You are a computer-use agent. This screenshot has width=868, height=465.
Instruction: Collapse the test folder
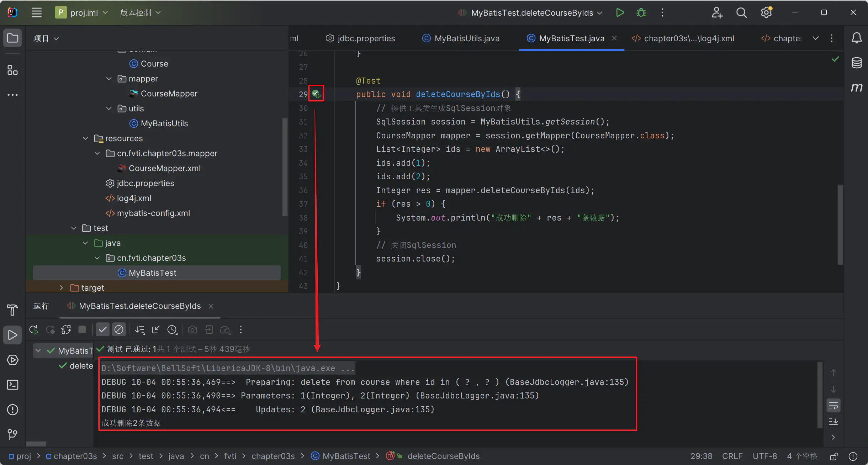click(74, 228)
